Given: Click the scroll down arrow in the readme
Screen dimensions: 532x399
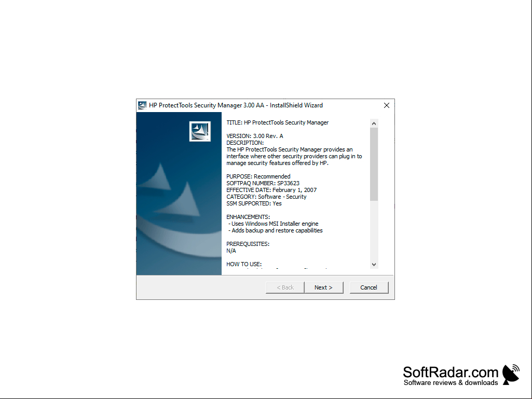Looking at the screenshot, I should pos(374,264).
